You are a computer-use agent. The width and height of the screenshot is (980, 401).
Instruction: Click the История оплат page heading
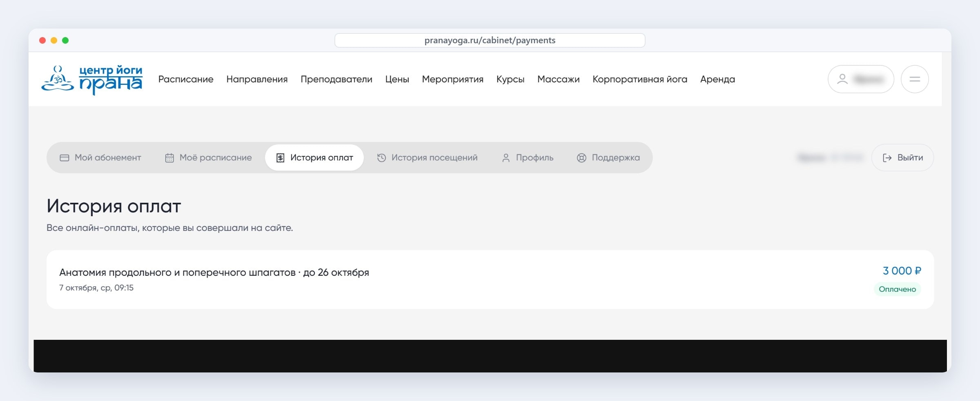(114, 206)
